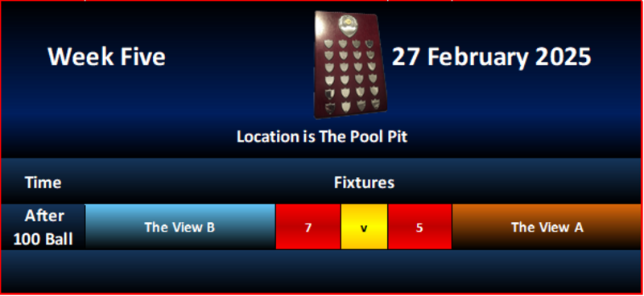
Task: Select the Week Five heading
Action: click(107, 56)
